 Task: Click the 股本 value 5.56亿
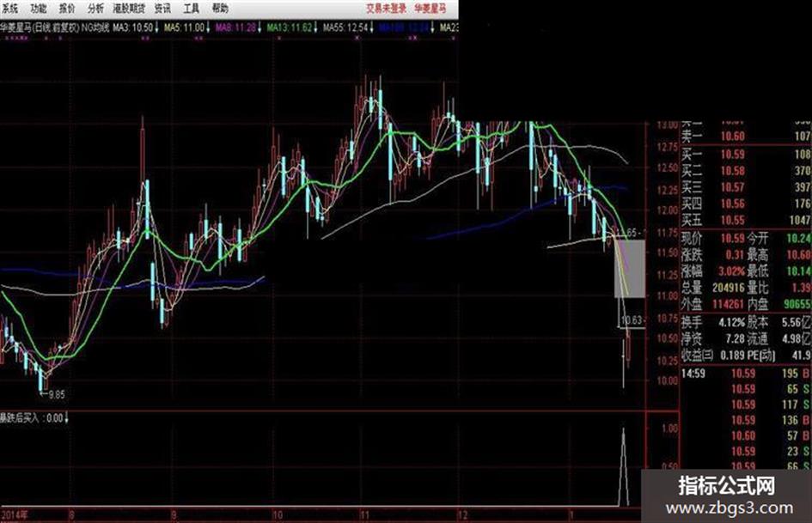(797, 323)
